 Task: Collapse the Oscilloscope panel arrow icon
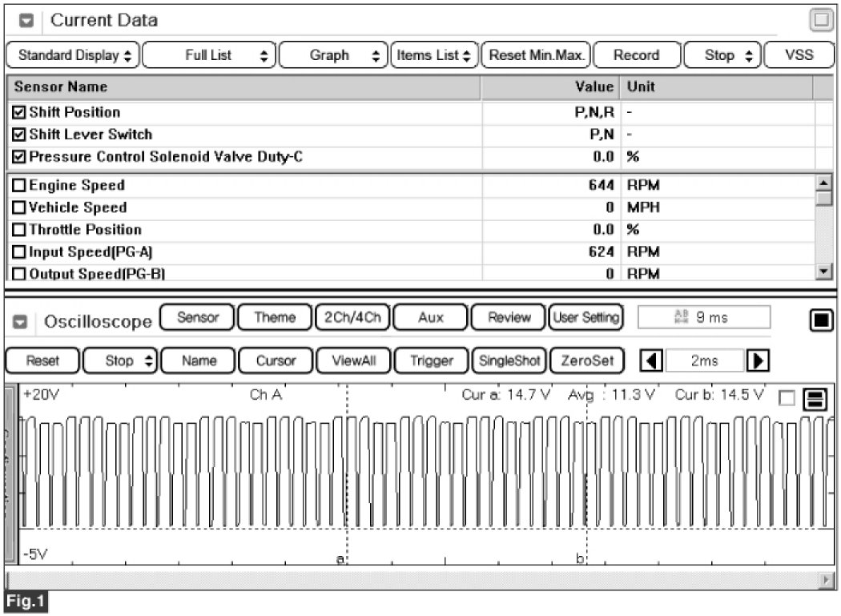[x=22, y=322]
